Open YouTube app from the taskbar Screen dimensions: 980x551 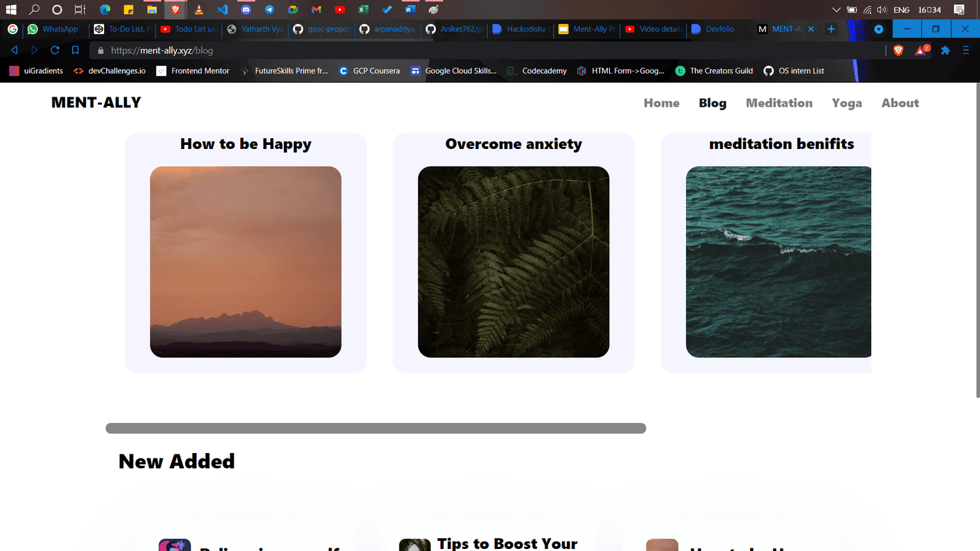tap(340, 10)
